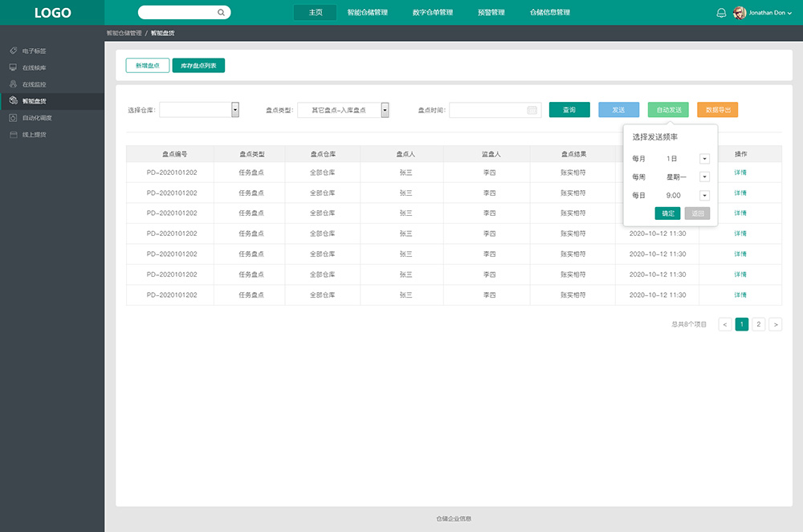The image size is (803, 532).
Task: Click the LOGO in the header
Action: [52, 13]
